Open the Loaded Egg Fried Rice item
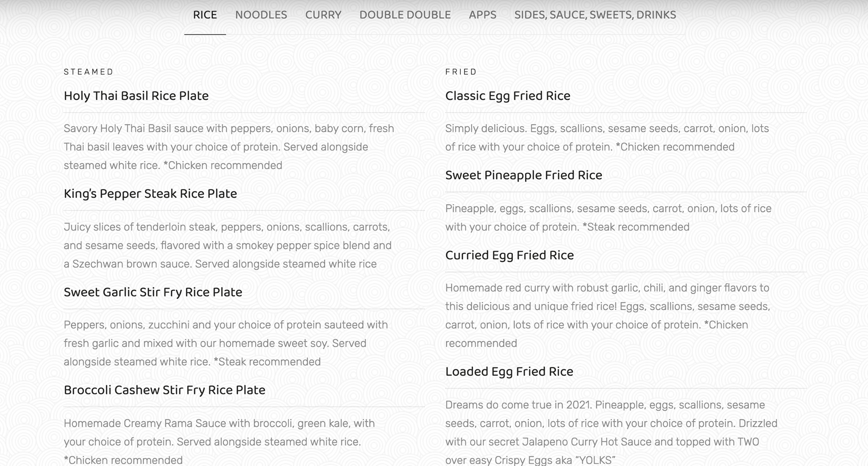Screen dimensions: 868x466 [509, 372]
